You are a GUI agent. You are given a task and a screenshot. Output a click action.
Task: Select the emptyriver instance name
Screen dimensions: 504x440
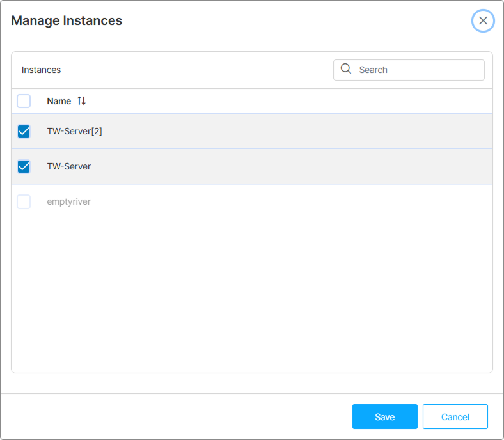click(69, 202)
